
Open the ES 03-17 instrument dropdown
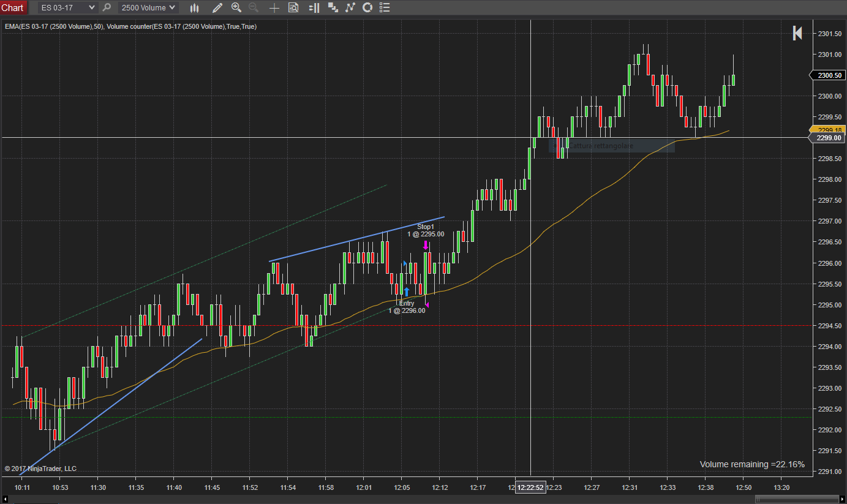coord(67,7)
